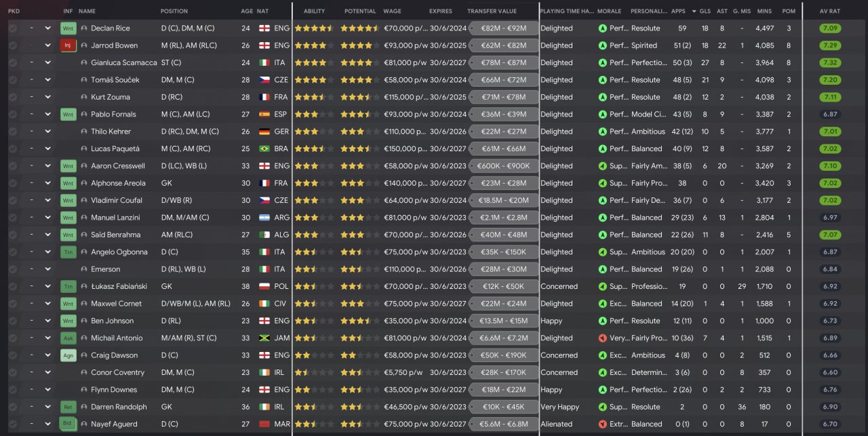Click Craig Dawson's Agn status icon
Screen dimensions: 868x436
pyautogui.click(x=68, y=355)
